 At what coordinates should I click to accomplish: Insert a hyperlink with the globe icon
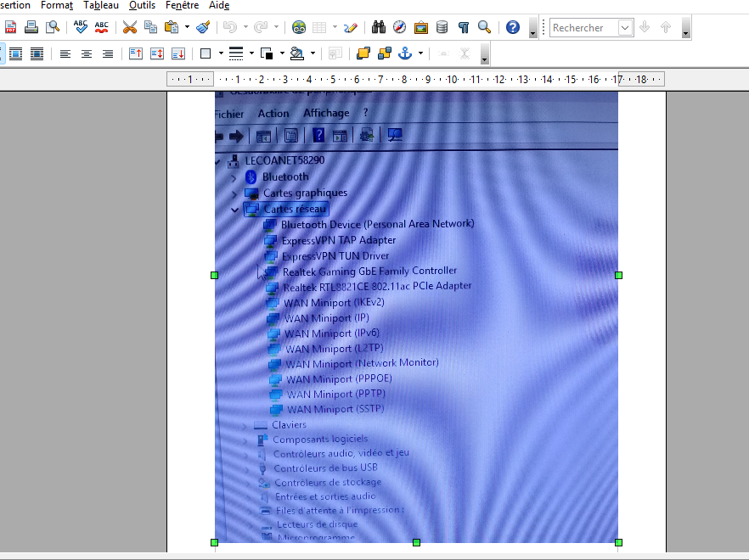point(299,27)
